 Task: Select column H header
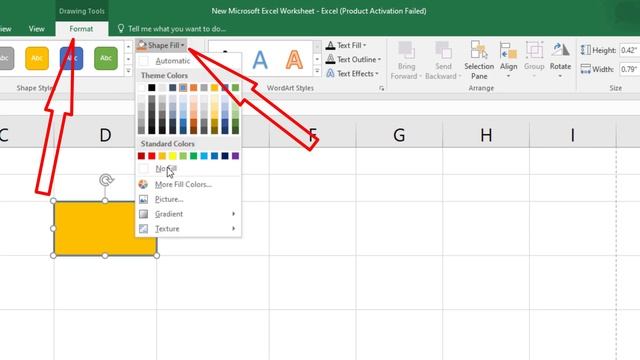pyautogui.click(x=486, y=135)
